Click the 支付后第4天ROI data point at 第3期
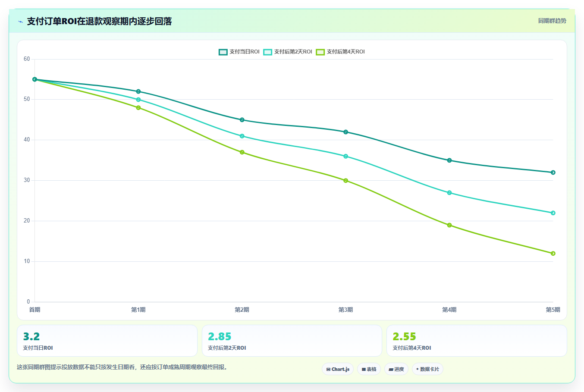 click(346, 181)
